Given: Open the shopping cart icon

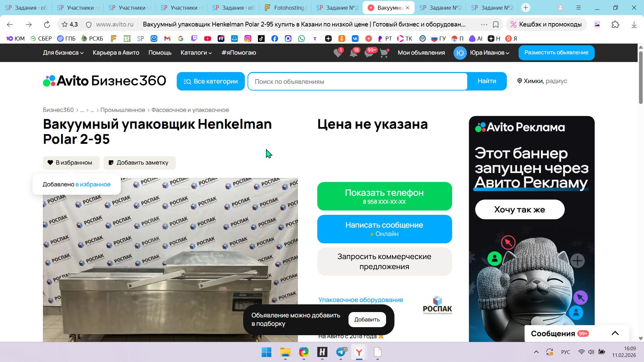Looking at the screenshot, I should click(384, 53).
